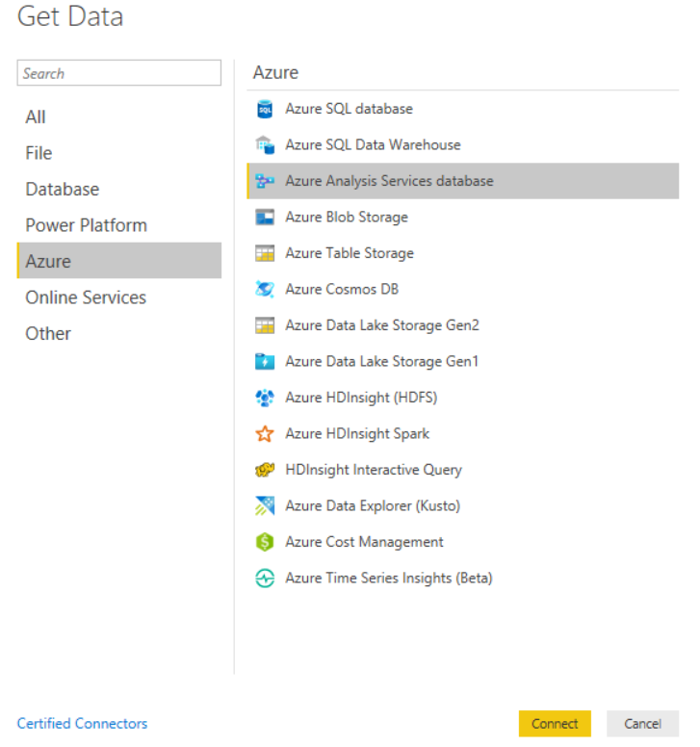Click the Cancel button

point(642,724)
